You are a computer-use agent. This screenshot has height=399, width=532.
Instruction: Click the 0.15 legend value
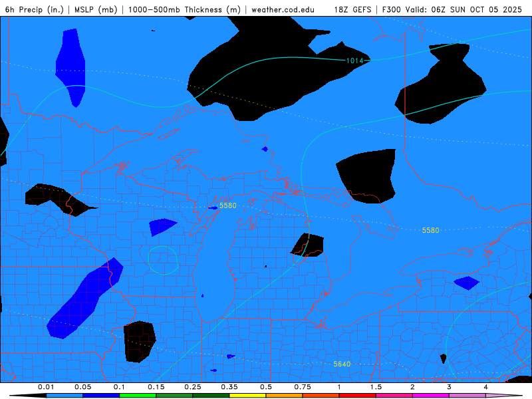click(x=156, y=387)
